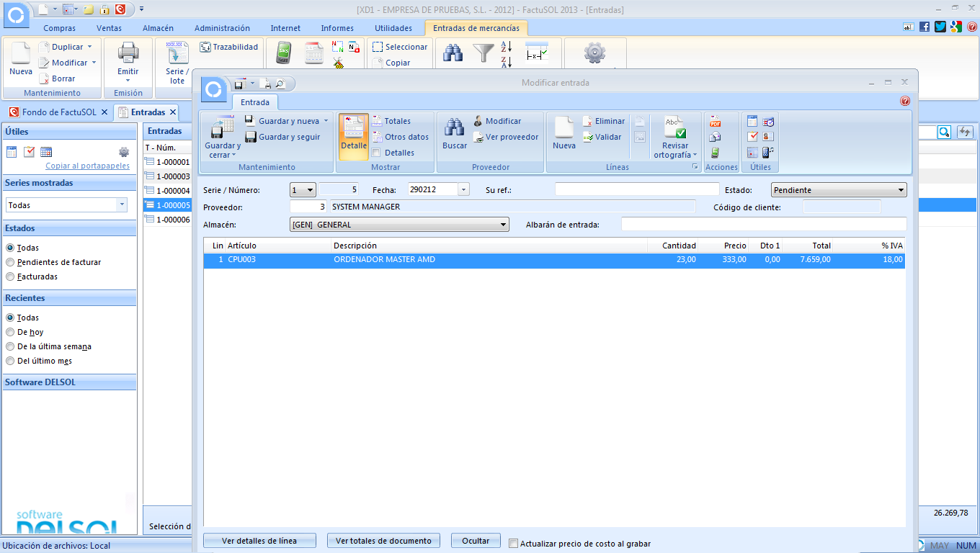Click Guardar y nueva save icon
Screen dimensions: 980x553
[250, 121]
